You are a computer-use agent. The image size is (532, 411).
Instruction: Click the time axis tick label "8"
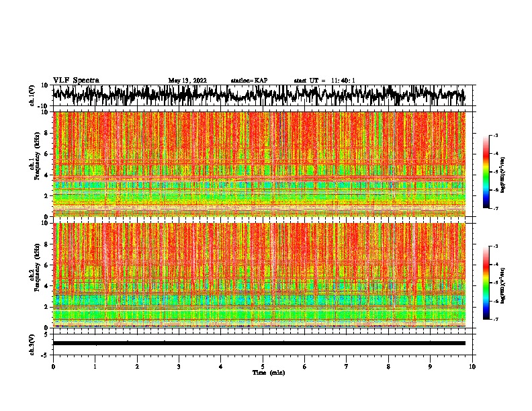[x=388, y=367]
